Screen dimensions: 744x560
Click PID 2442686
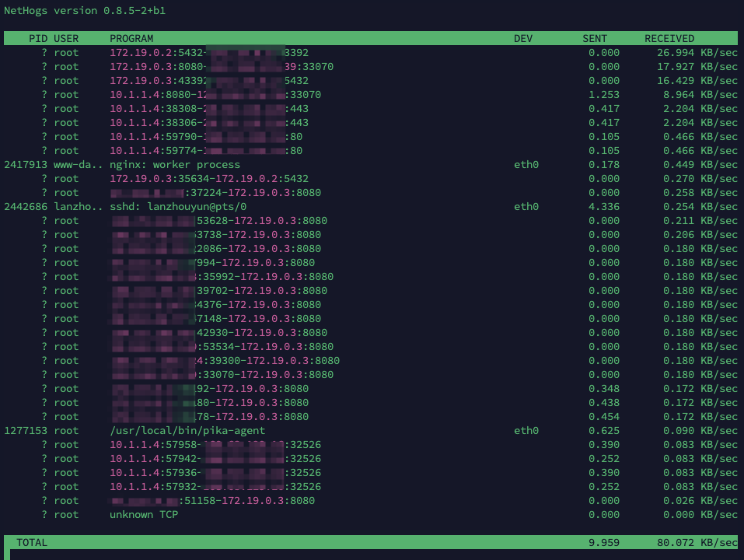[x=26, y=207]
